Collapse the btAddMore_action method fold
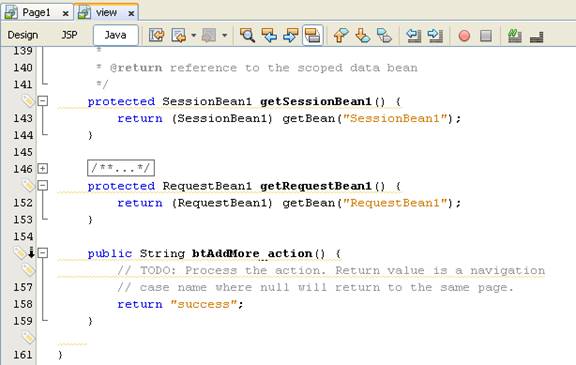The width and height of the screenshot is (576, 365). (43, 253)
